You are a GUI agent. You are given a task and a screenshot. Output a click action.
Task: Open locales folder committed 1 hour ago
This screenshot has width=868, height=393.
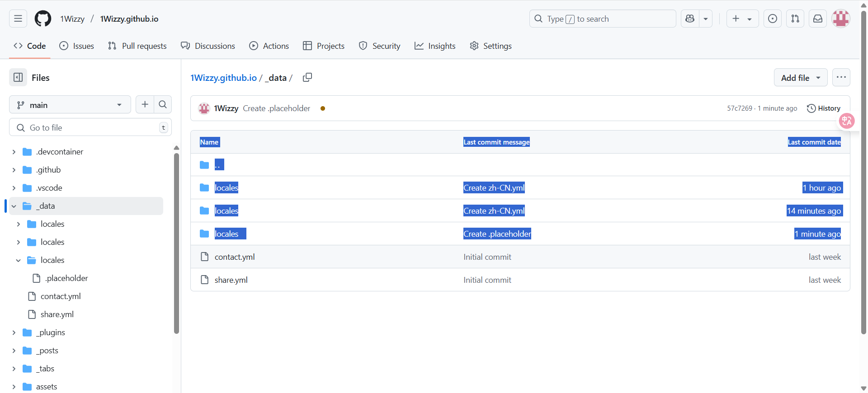226,188
